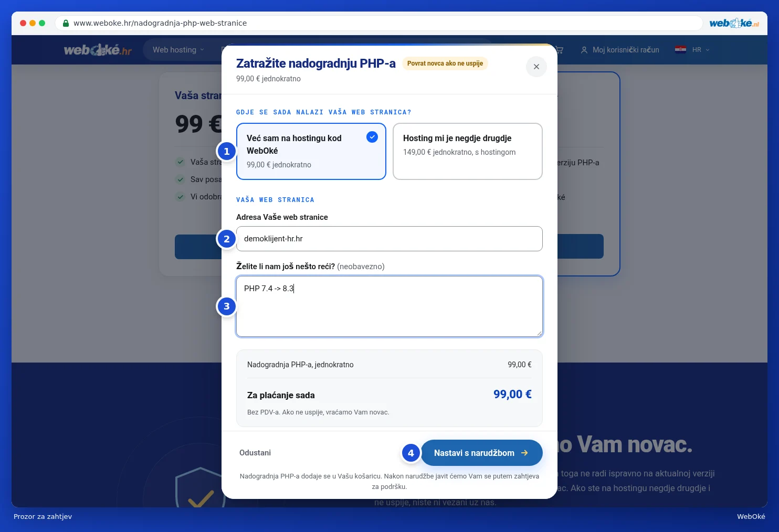Click total price '99,00 €' in blue
The image size is (779, 532).
[x=512, y=395]
